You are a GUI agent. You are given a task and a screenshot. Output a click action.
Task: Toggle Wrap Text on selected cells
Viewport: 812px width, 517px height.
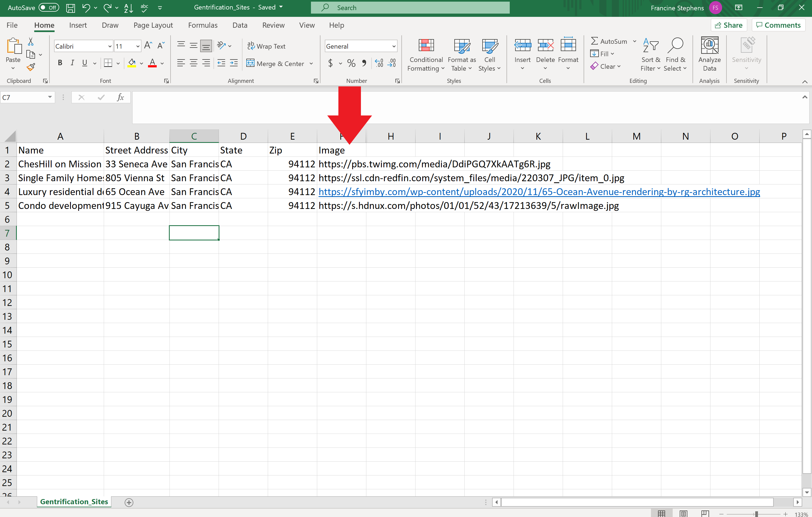(x=266, y=46)
